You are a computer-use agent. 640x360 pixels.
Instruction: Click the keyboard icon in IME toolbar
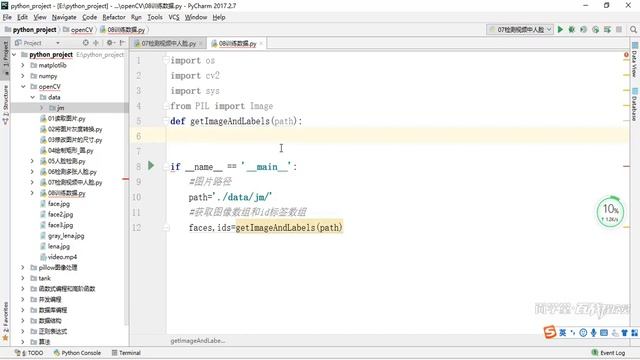tap(604, 333)
